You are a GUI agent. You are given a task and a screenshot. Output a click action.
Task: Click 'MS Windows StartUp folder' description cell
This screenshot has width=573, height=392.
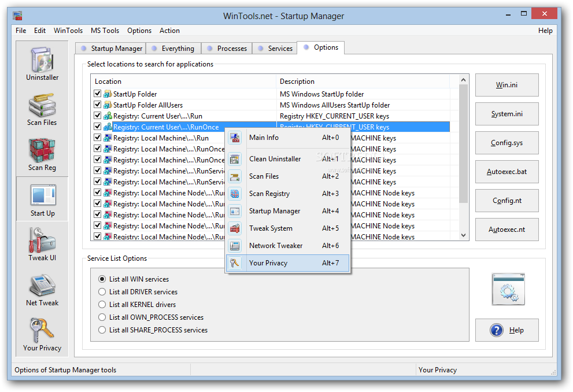[x=322, y=94]
